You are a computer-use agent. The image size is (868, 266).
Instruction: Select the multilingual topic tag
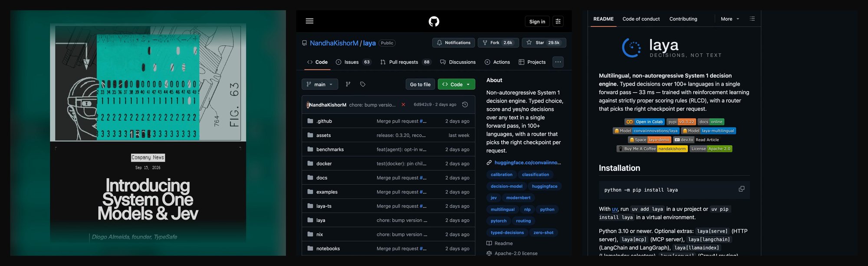(x=503, y=209)
